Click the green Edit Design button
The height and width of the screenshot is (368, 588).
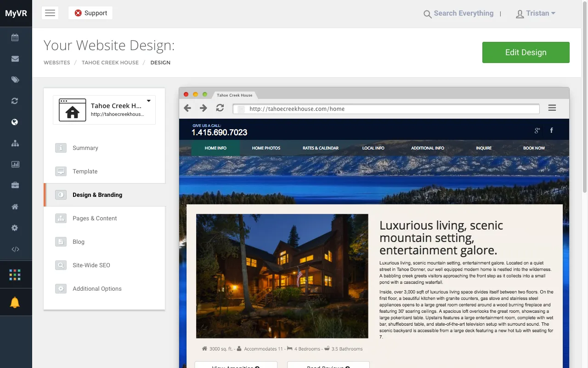[526, 52]
